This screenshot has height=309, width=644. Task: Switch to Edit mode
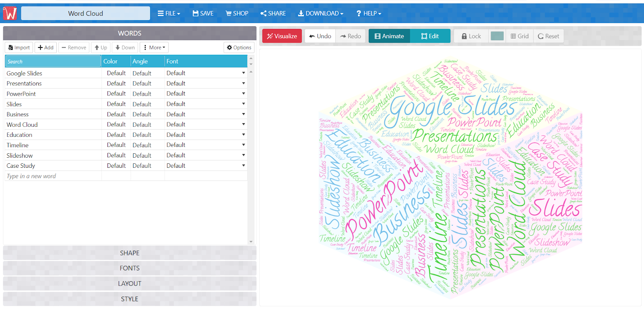coord(430,36)
